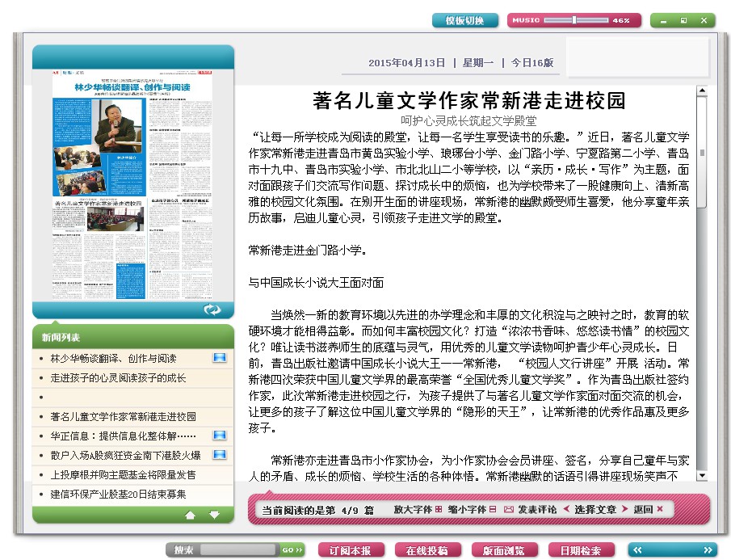The width and height of the screenshot is (731, 560).
Task: Click 返回 to go back
Action: pos(648,509)
